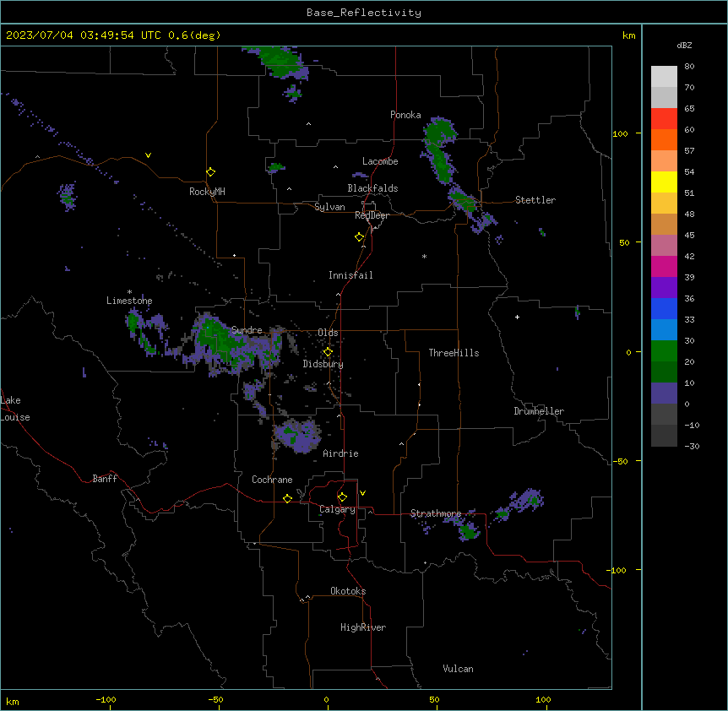The image size is (728, 711).
Task: Click the yellow diamond marker at Calgary
Action: tap(342, 497)
